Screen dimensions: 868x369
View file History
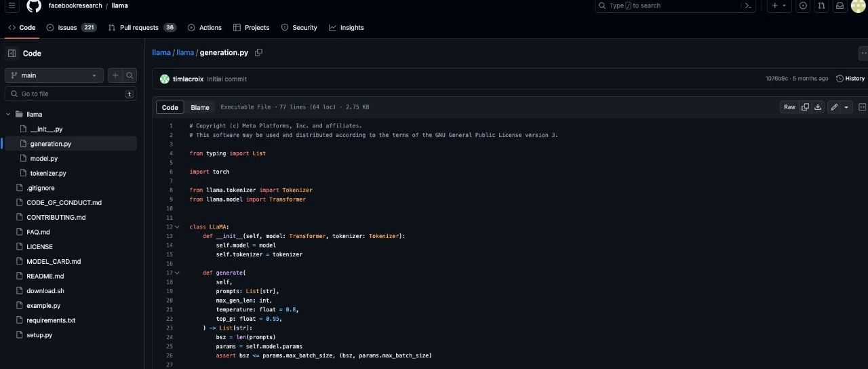pyautogui.click(x=850, y=79)
